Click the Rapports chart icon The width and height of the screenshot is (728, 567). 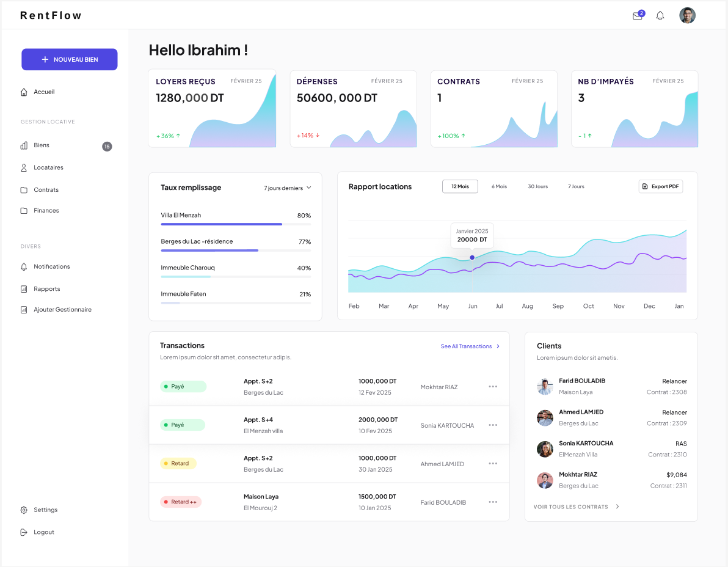(24, 289)
